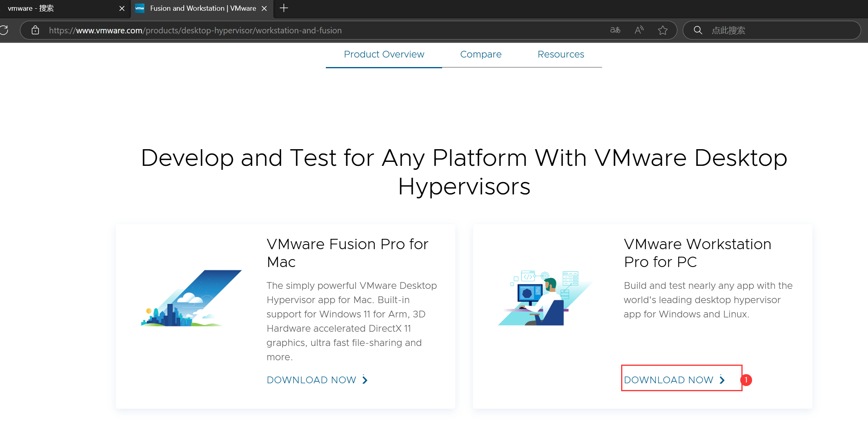Download VMware Fusion Pro for Mac
The image size is (868, 440).
(312, 380)
